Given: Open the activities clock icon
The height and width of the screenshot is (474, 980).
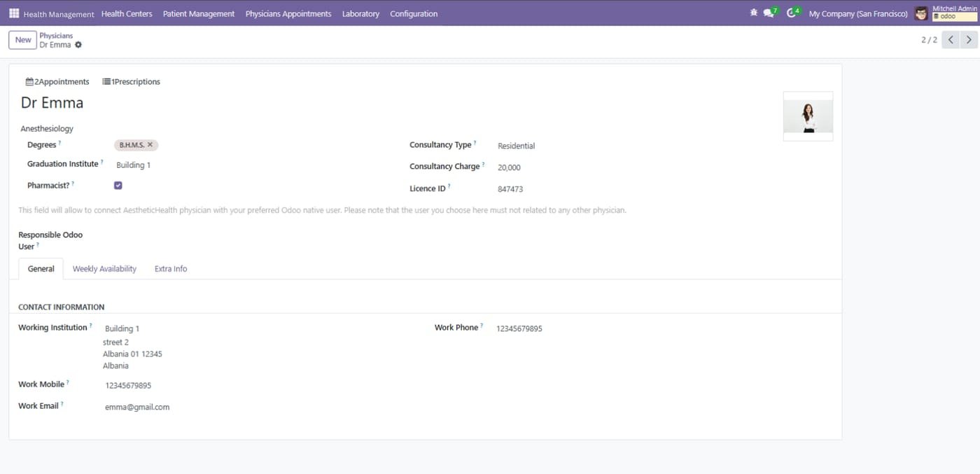Looking at the screenshot, I should pos(793,13).
